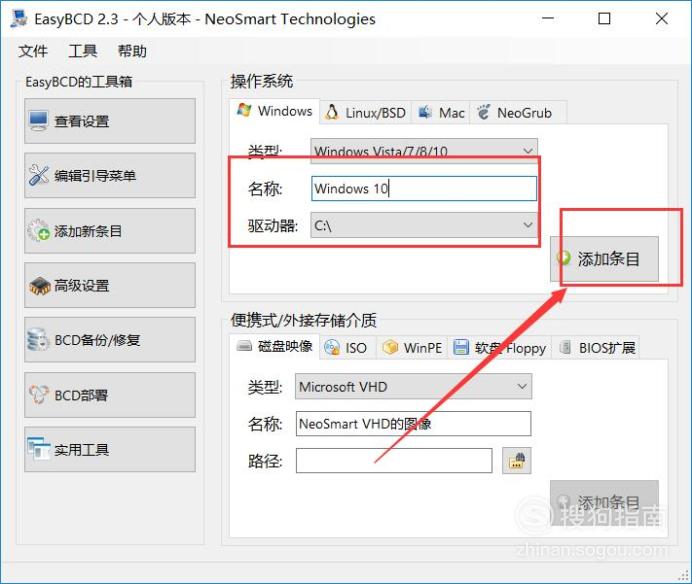692x584 pixels.
Task: Select the 磁盘映像 disk image tab
Action: 275,347
